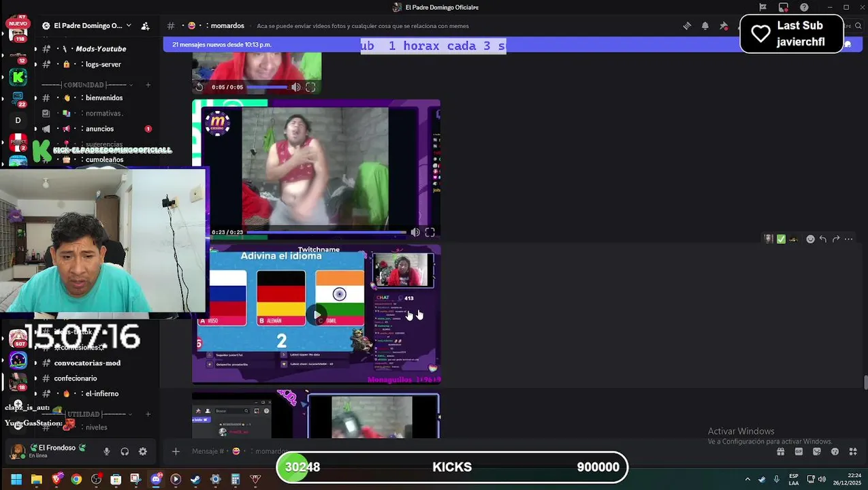Forward the hovered message

(836, 239)
